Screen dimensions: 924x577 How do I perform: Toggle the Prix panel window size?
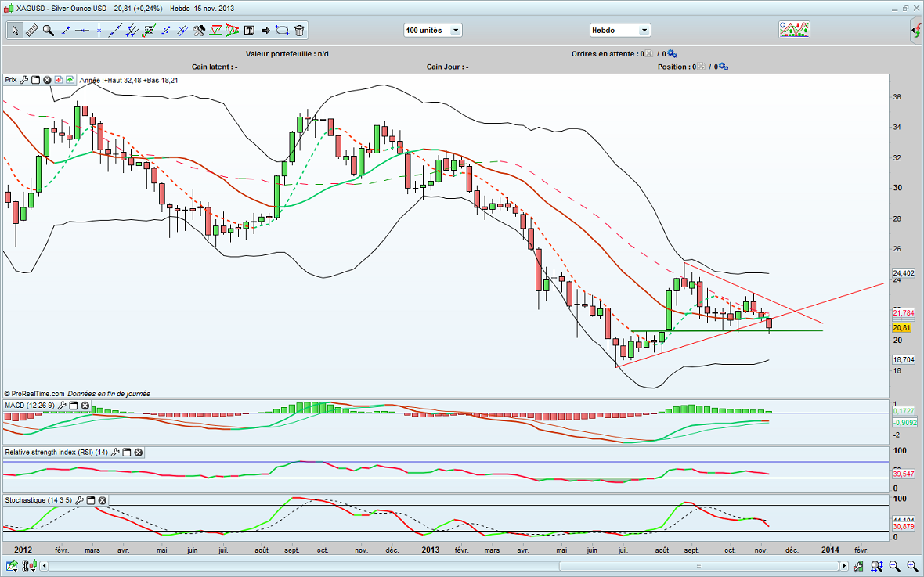point(35,80)
